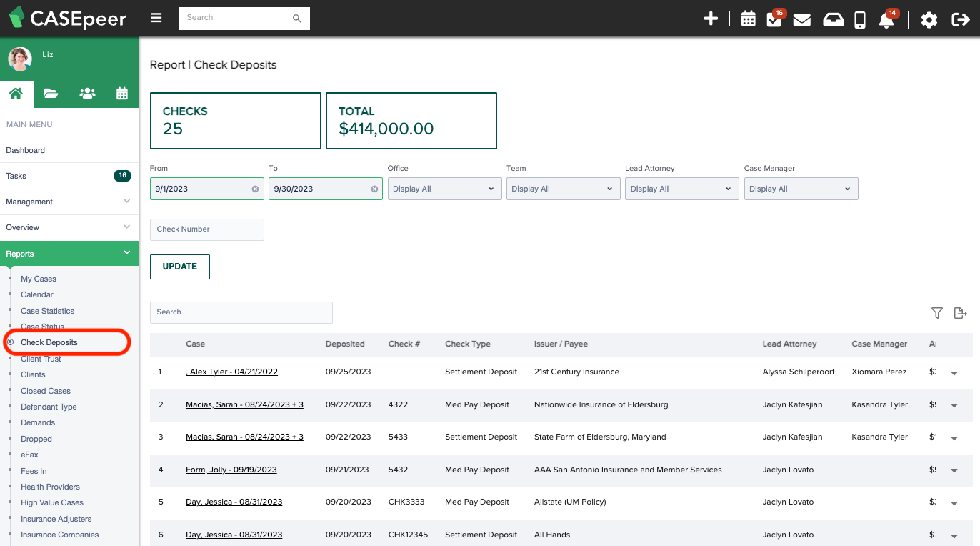
Task: Expand row 5 Allstate dropdown arrow
Action: coord(954,503)
